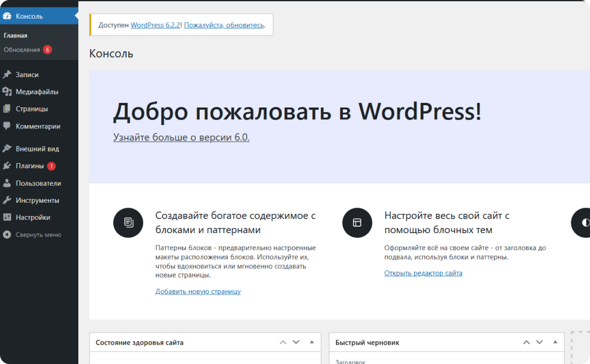Click the Медиафайлы media icon
The width and height of the screenshot is (590, 364).
[7, 92]
